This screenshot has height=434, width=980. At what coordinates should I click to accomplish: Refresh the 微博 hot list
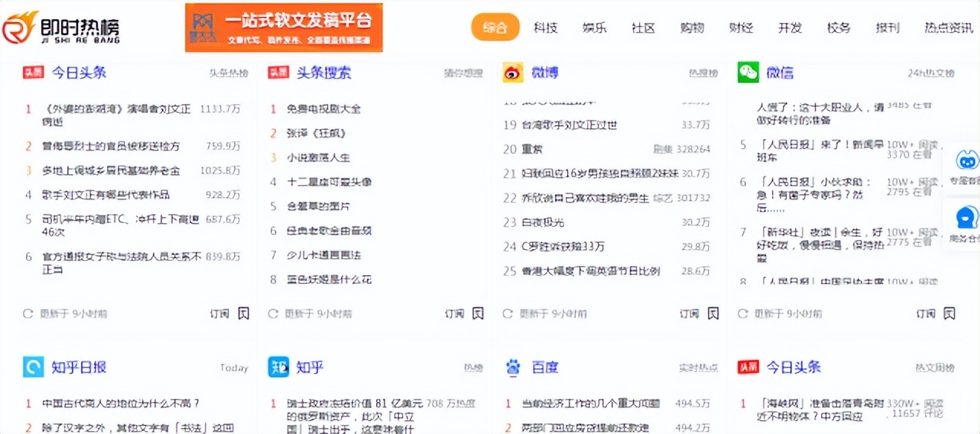coord(508,313)
